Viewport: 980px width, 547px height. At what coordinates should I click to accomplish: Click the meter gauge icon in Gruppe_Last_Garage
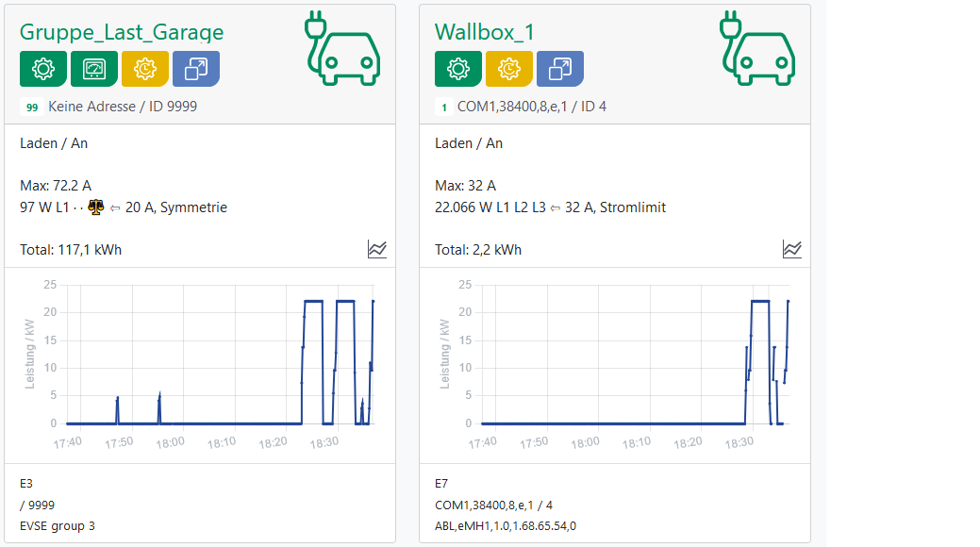[x=94, y=69]
